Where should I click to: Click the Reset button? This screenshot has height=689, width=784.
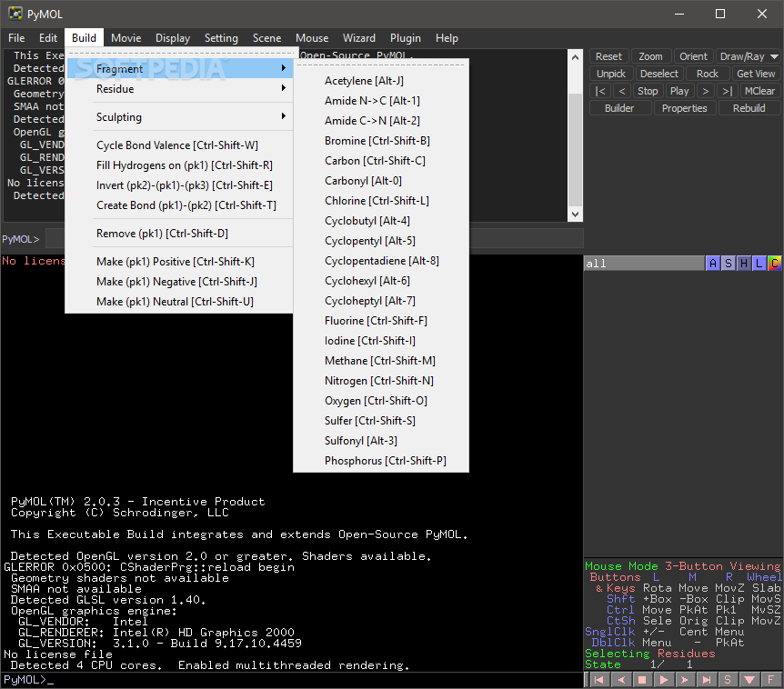point(608,56)
